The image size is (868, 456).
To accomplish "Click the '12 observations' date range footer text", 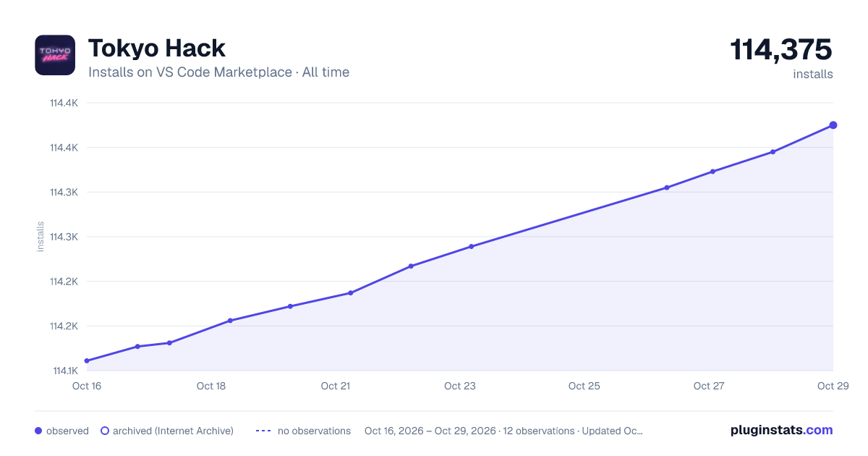I will click(503, 431).
